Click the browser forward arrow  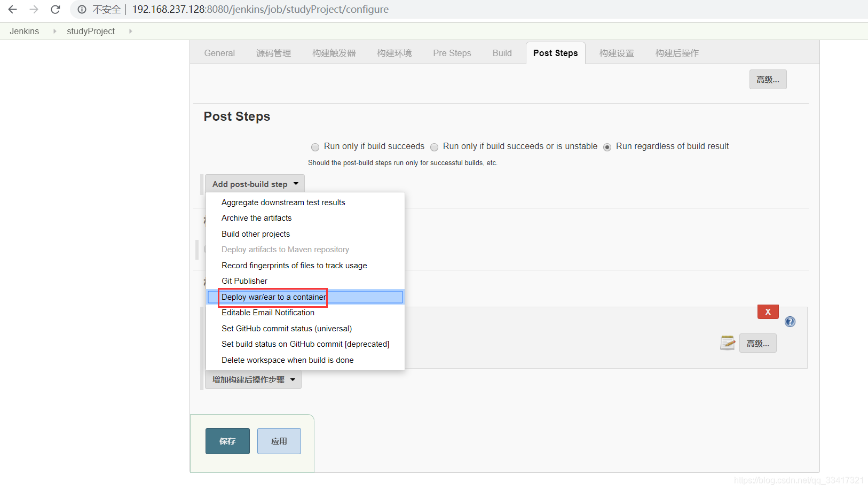coord(34,10)
